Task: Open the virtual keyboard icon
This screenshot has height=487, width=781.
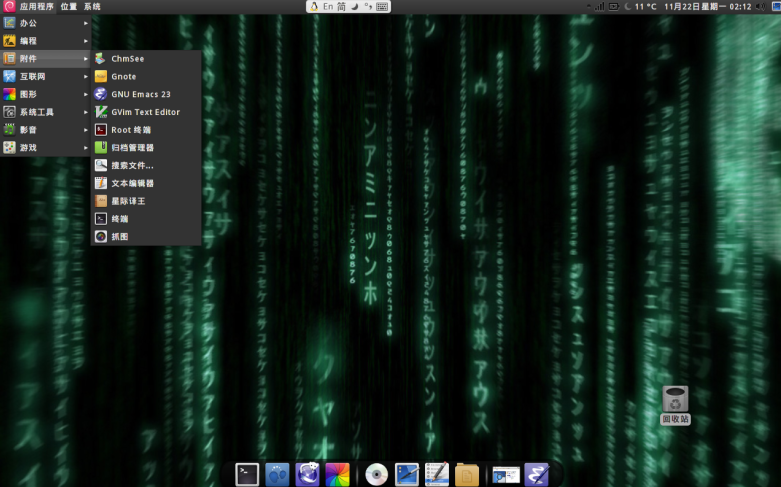Action: pyautogui.click(x=382, y=6)
